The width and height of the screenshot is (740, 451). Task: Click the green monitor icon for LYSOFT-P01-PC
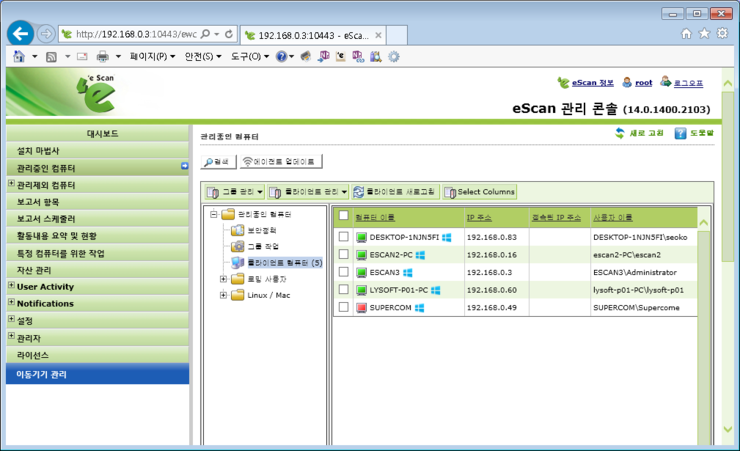pos(361,290)
